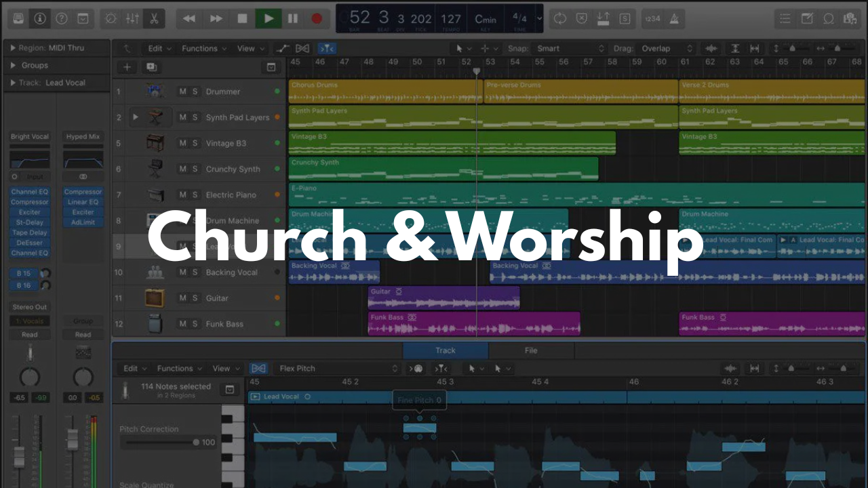Open the Hyped Mix channel strip setting
The width and height of the screenshot is (868, 488).
[x=83, y=136]
